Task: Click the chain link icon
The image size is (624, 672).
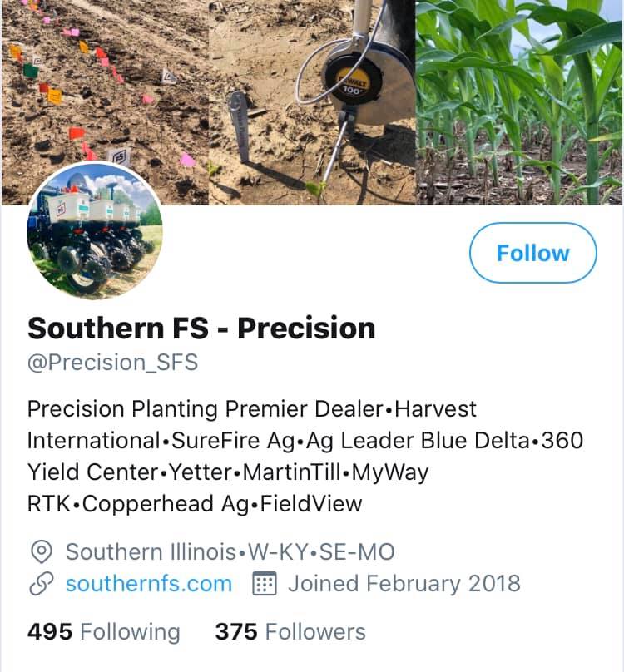Action: [42, 584]
